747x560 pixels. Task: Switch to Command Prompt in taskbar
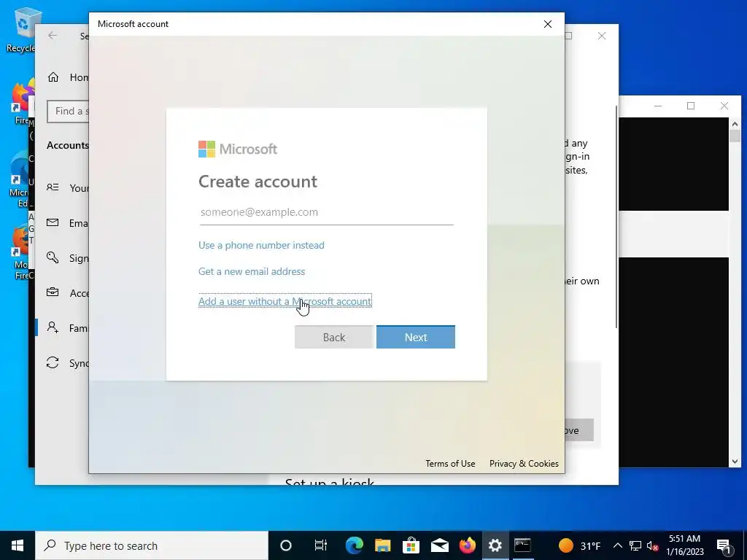522,545
